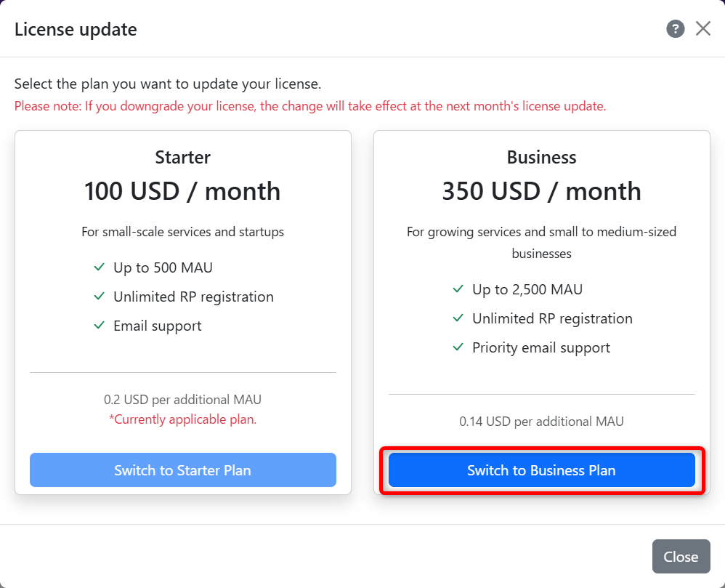Click the Business plan heading
The width and height of the screenshot is (725, 588).
pos(541,157)
